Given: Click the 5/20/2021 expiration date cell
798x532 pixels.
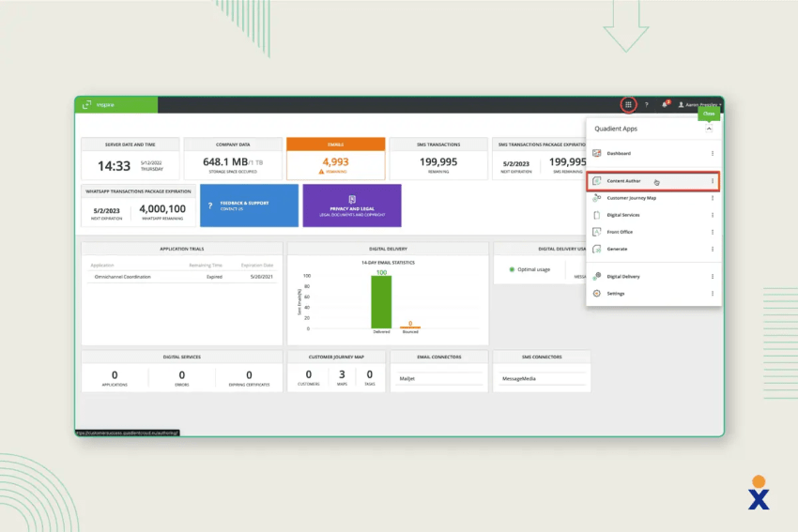Looking at the screenshot, I should click(x=262, y=277).
